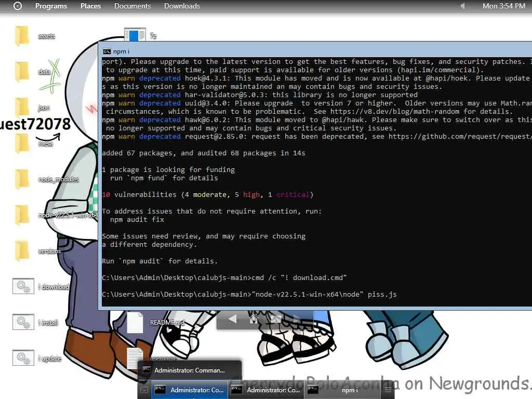
Task: Click the Administrator: Comman... window preview popup
Action: pos(190,370)
